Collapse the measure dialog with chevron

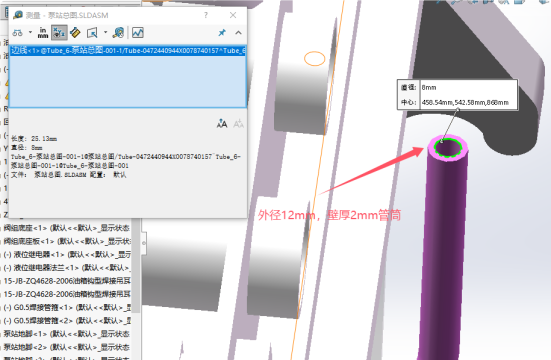click(238, 33)
